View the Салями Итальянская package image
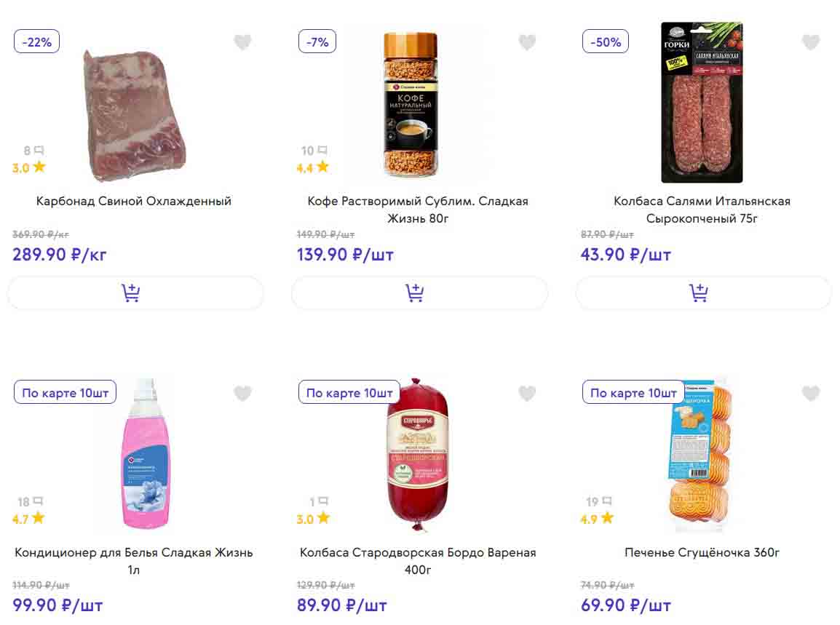Image resolution: width=840 pixels, height=625 pixels. coord(702,103)
